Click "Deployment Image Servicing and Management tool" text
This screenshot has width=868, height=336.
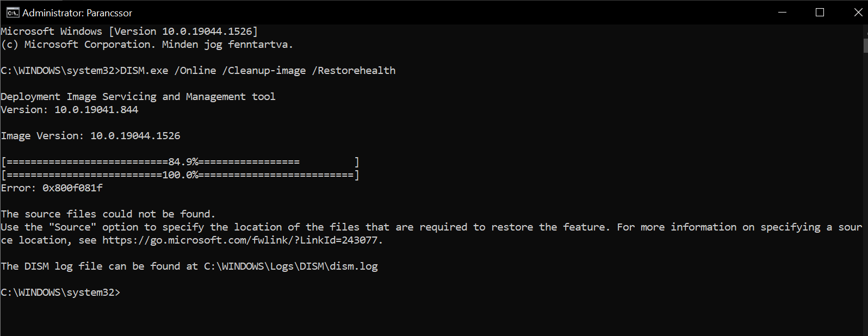138,97
